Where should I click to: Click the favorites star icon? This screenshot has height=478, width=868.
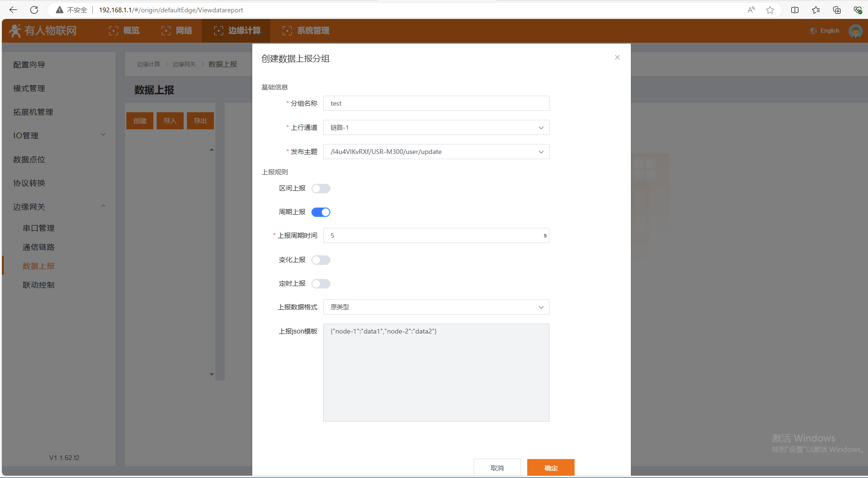pyautogui.click(x=770, y=10)
